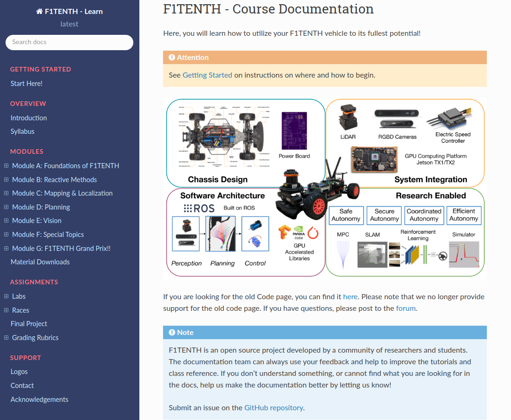The width and height of the screenshot is (511, 420).
Task: Open the Material Downloads page
Action: point(40,262)
